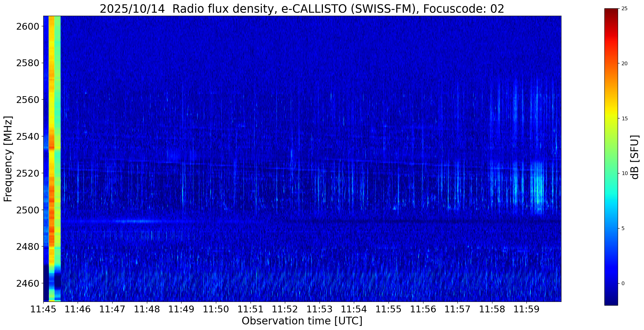Click the 11:55 time tick label

389,309
